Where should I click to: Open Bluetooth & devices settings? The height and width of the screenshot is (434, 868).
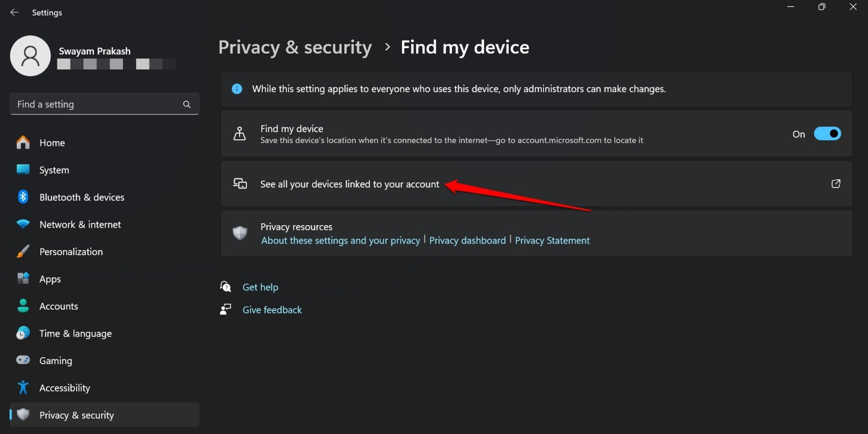(x=23, y=197)
